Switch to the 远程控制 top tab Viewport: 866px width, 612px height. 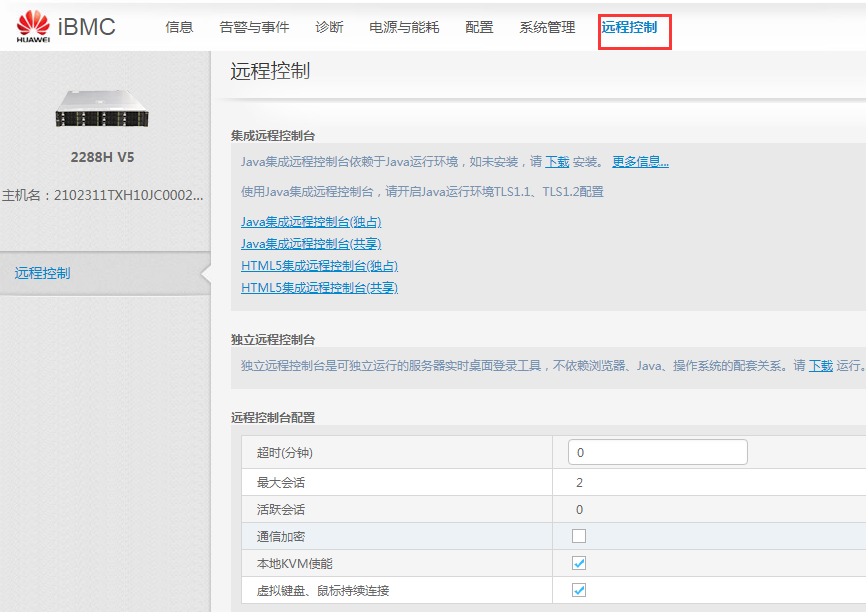pyautogui.click(x=629, y=27)
